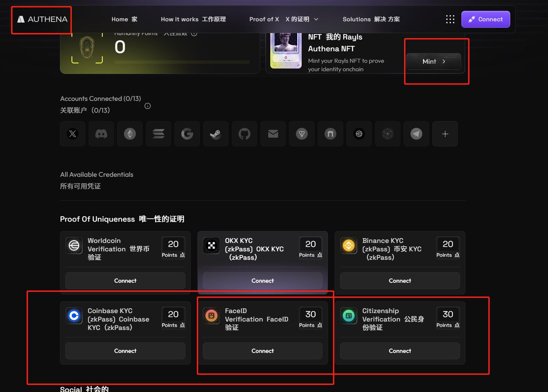Connect Binance KYC (zkPass) credential
The height and width of the screenshot is (392, 548).
(400, 281)
